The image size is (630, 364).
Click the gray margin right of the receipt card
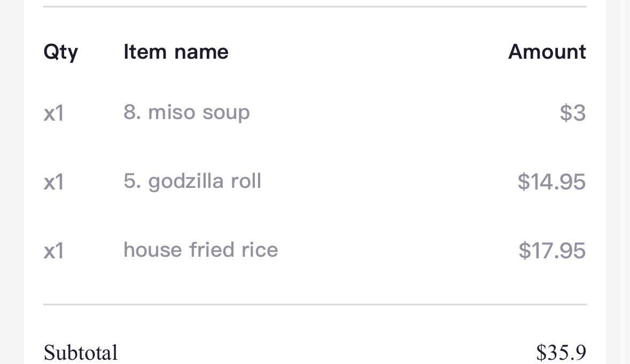click(613, 181)
